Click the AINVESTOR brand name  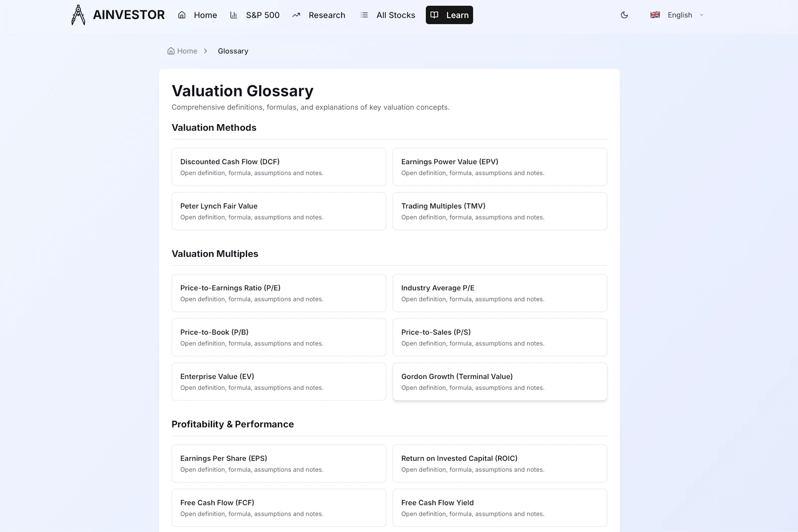coord(129,15)
